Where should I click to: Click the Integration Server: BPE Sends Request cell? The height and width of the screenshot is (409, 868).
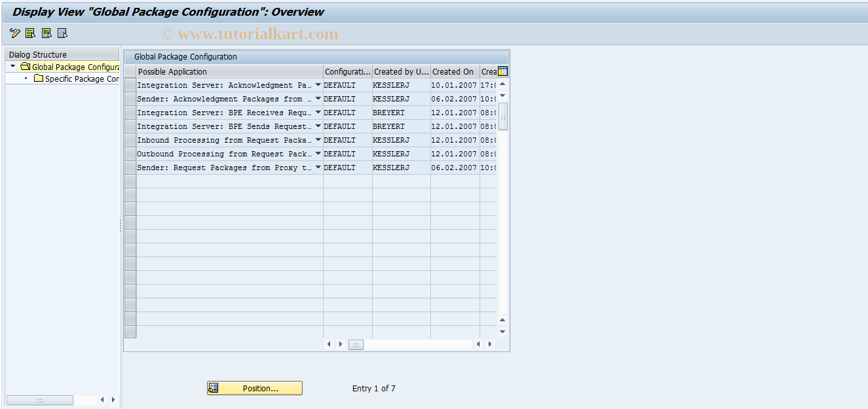(225, 126)
